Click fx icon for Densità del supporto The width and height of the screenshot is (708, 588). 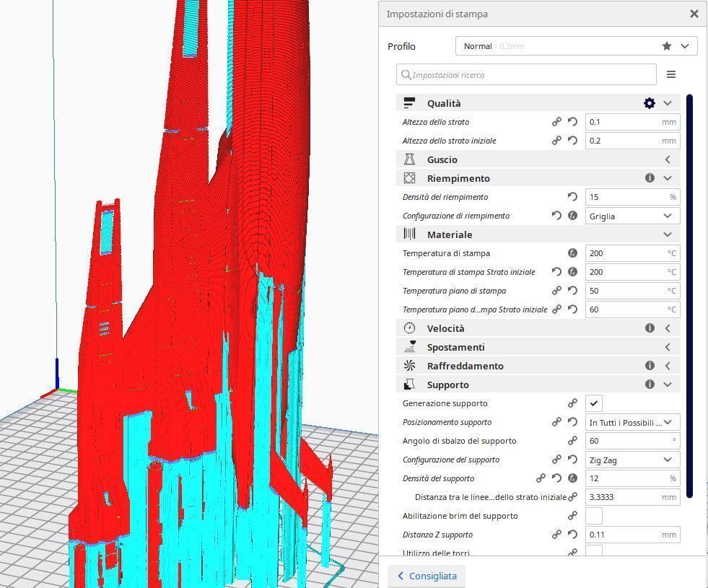pos(572,478)
